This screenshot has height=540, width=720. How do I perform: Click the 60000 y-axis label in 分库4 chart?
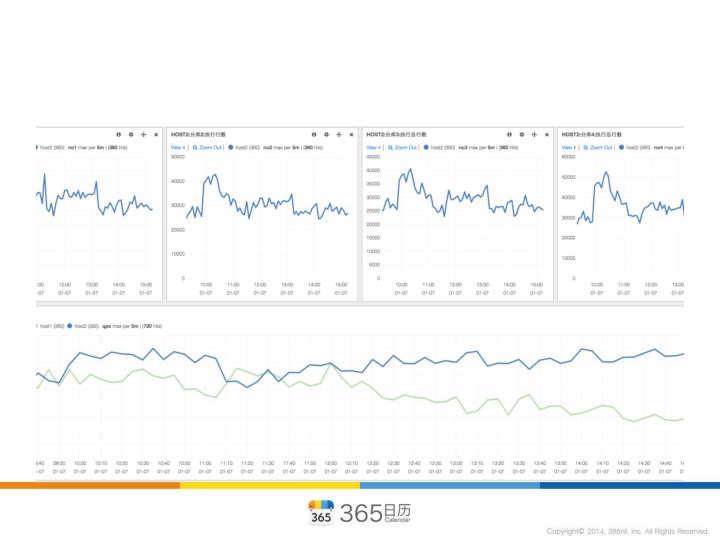(x=568, y=157)
